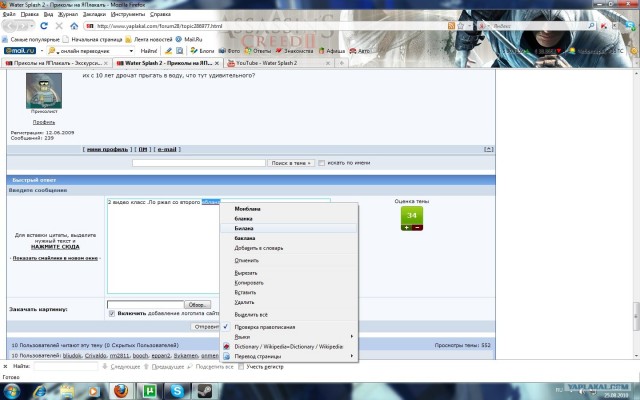Close the find bar with X
This screenshot has height=400, width=640.
click(x=5, y=367)
